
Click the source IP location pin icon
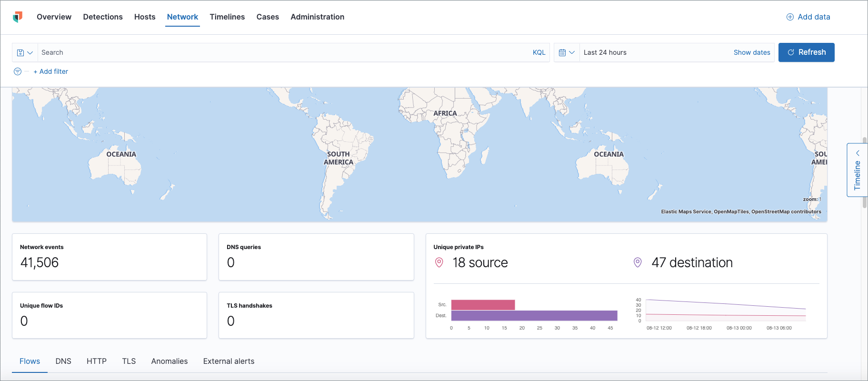[x=439, y=262]
